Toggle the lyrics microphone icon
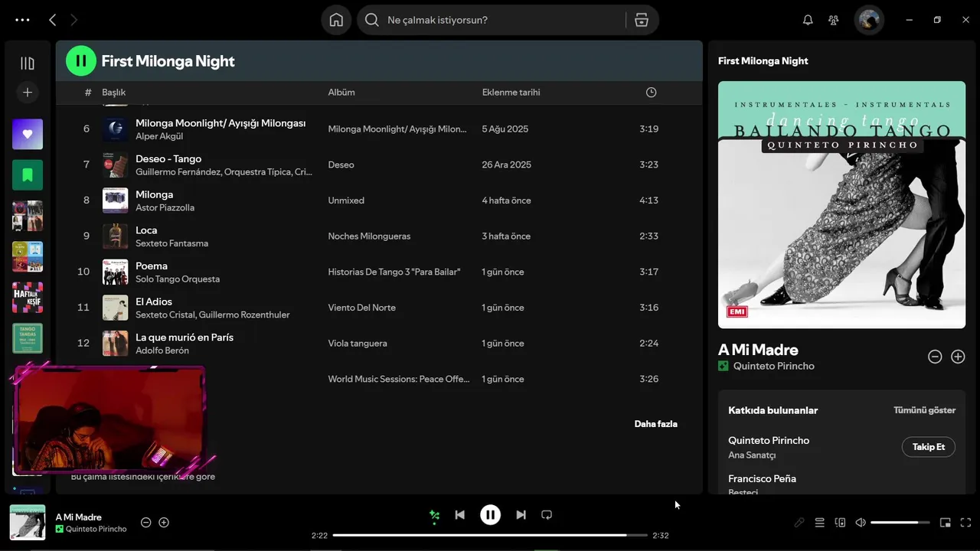Viewport: 980px width, 551px height. pyautogui.click(x=799, y=523)
